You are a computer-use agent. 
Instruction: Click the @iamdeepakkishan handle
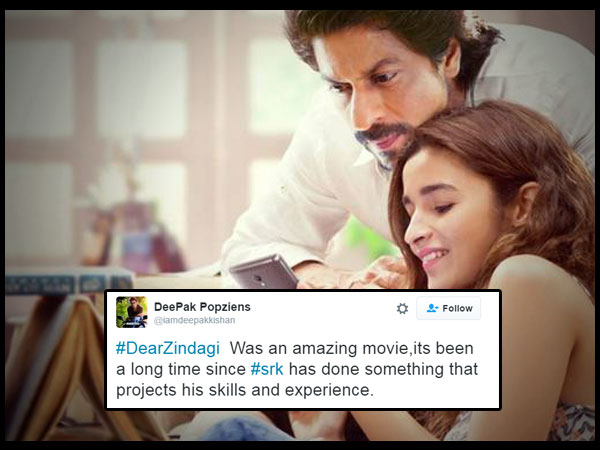tap(194, 320)
